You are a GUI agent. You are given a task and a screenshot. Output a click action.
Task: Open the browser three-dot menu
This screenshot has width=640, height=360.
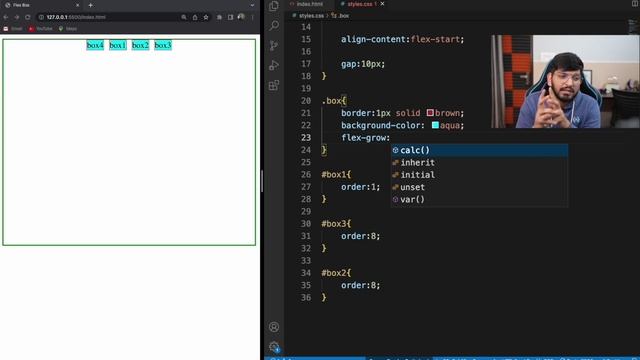[x=253, y=17]
